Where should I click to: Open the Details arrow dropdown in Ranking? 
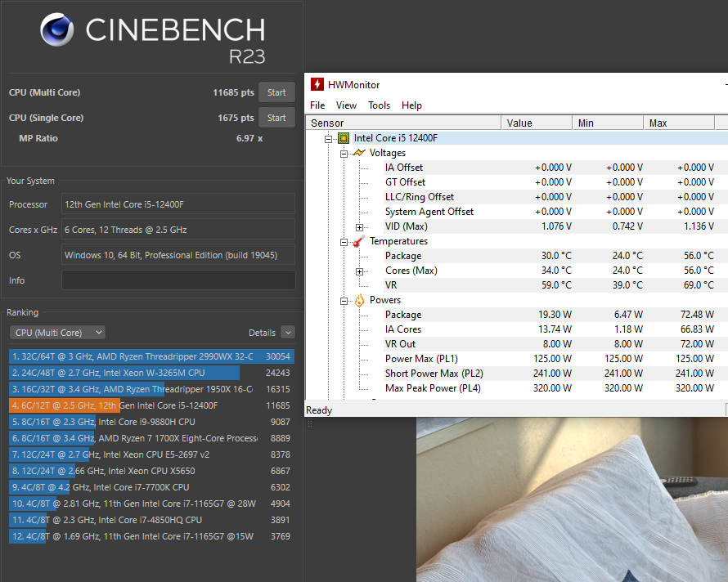point(288,333)
